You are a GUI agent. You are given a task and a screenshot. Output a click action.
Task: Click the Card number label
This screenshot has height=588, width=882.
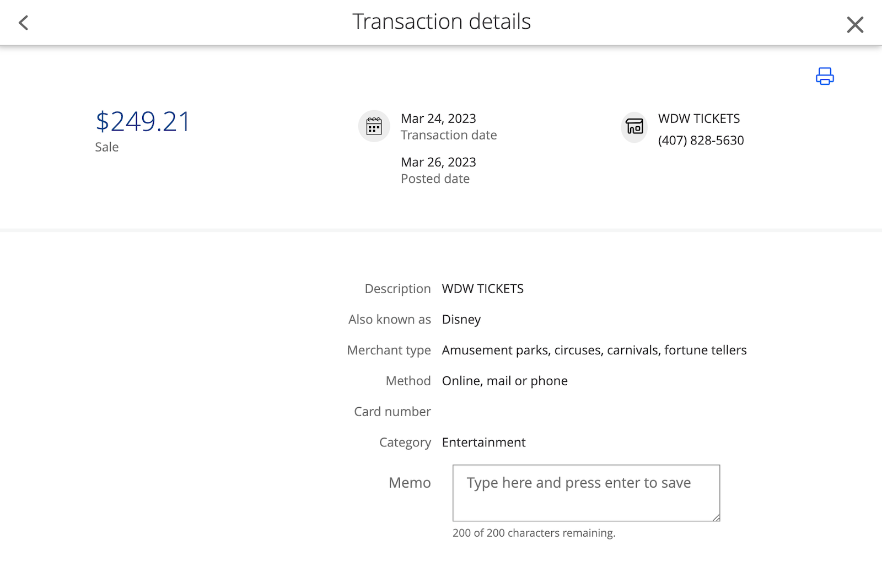tap(392, 412)
